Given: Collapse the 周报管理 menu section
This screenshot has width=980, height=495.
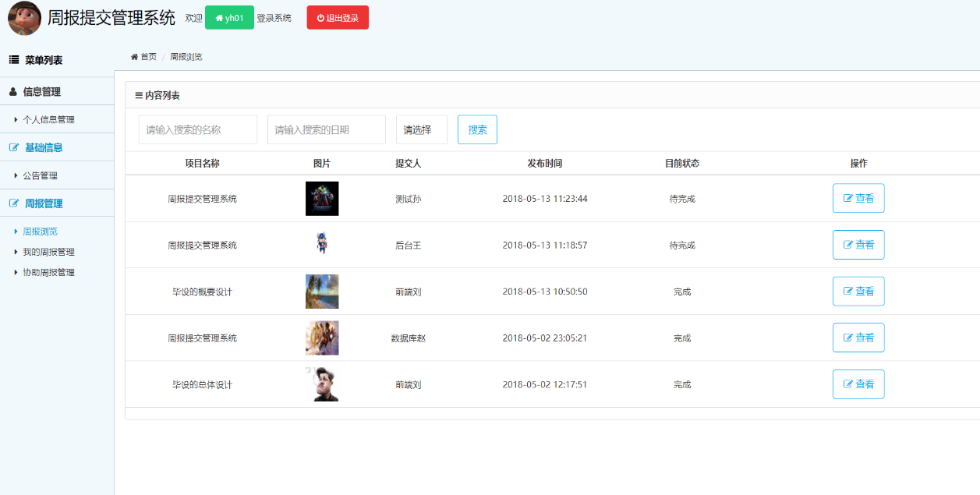Looking at the screenshot, I should click(x=57, y=203).
